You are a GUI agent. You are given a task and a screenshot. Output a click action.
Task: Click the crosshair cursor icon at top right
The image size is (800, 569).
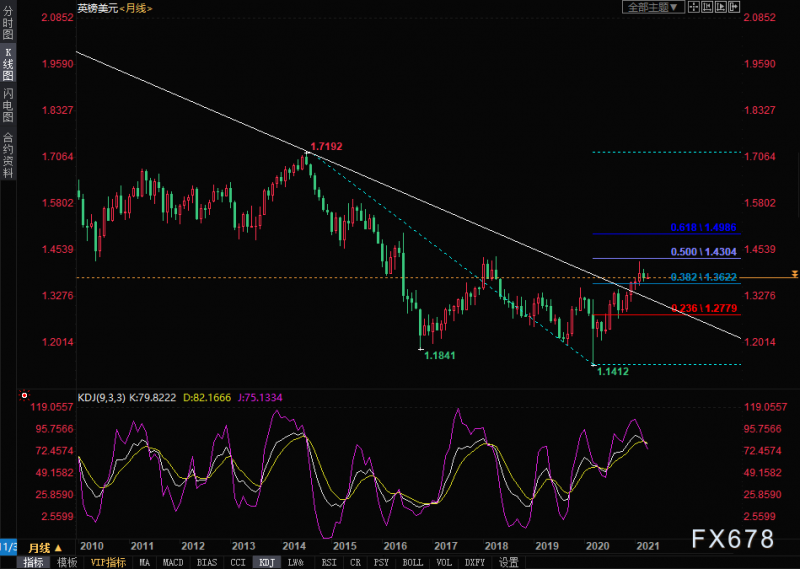pos(693,7)
